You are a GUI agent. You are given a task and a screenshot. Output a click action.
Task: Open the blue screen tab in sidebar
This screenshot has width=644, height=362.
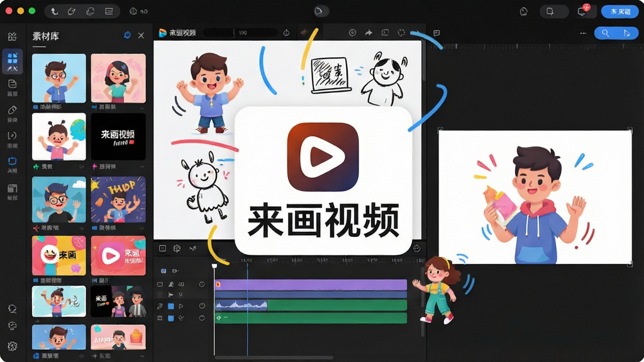tap(13, 164)
